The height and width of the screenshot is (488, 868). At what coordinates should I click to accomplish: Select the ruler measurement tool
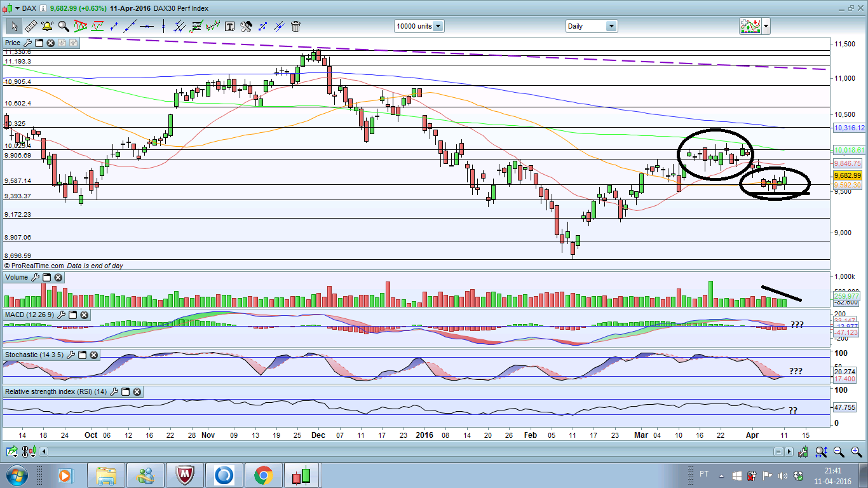click(x=30, y=26)
